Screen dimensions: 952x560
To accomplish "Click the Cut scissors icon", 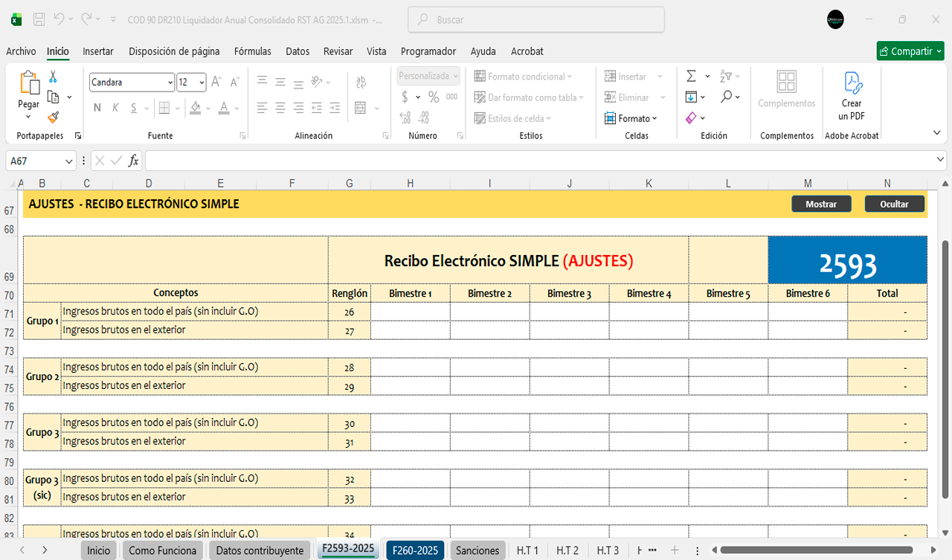I will click(53, 77).
